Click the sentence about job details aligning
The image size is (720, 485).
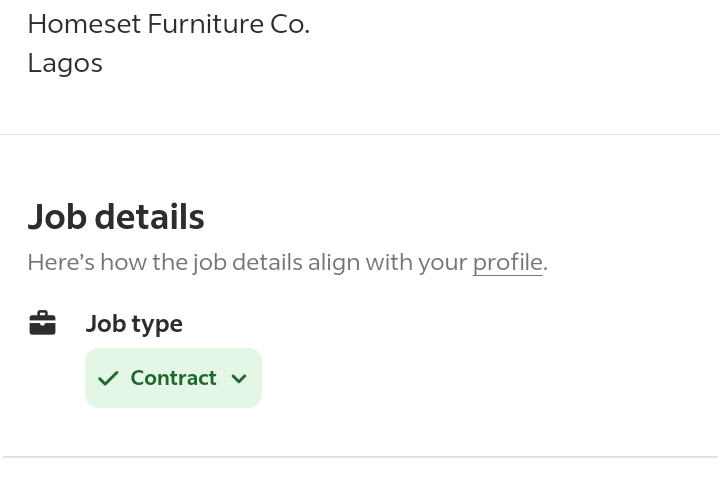coord(287,263)
